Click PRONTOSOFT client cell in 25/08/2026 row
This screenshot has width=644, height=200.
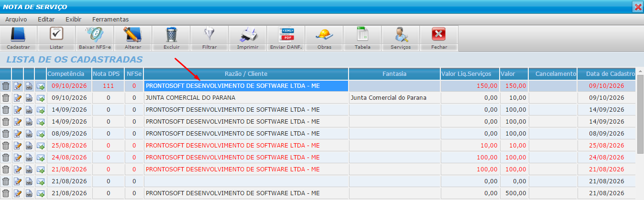246,146
